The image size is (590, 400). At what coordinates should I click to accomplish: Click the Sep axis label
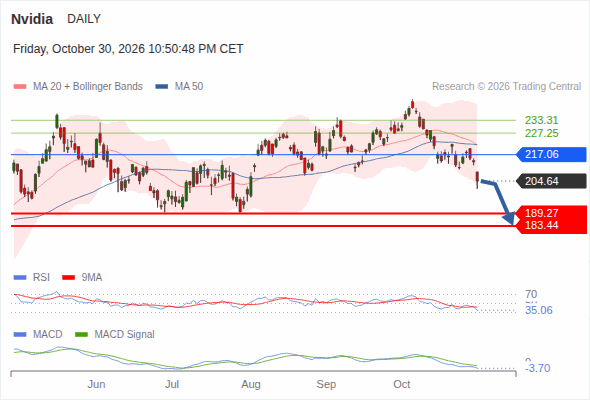[326, 385]
